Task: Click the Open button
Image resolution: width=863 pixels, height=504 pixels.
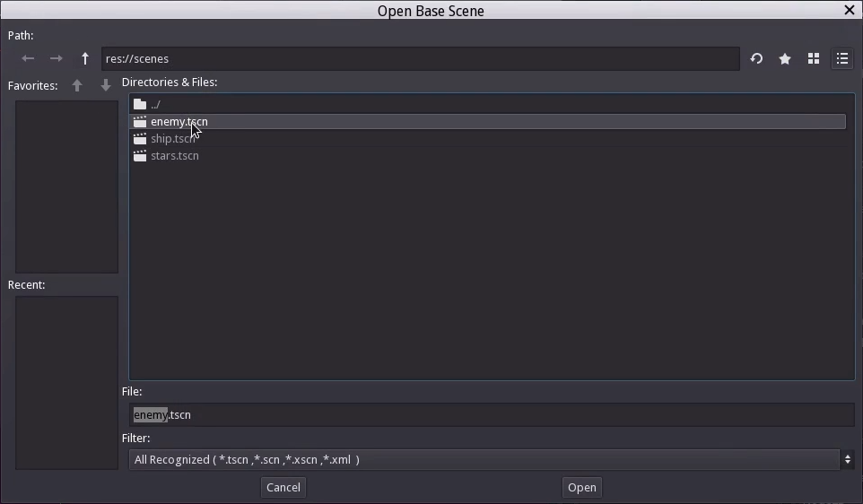Action: coord(581,488)
